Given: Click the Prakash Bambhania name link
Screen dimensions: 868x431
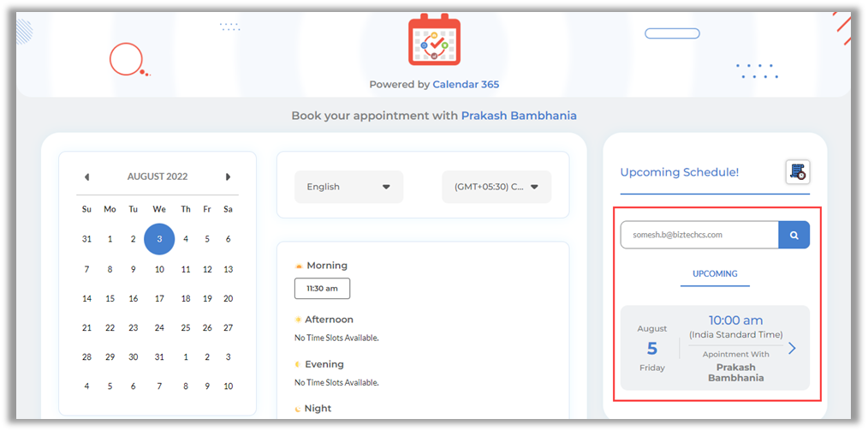Looking at the screenshot, I should pyautogui.click(x=519, y=116).
